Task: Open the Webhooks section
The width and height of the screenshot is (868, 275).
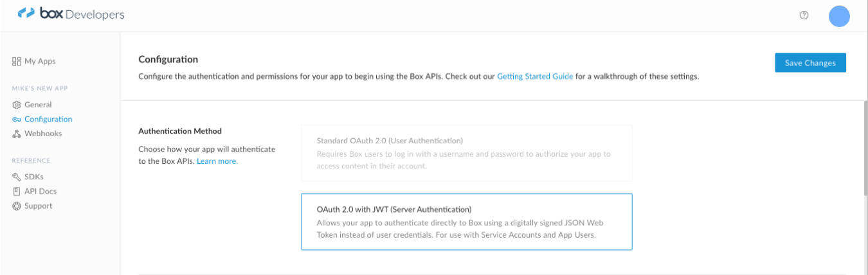Action: [43, 134]
